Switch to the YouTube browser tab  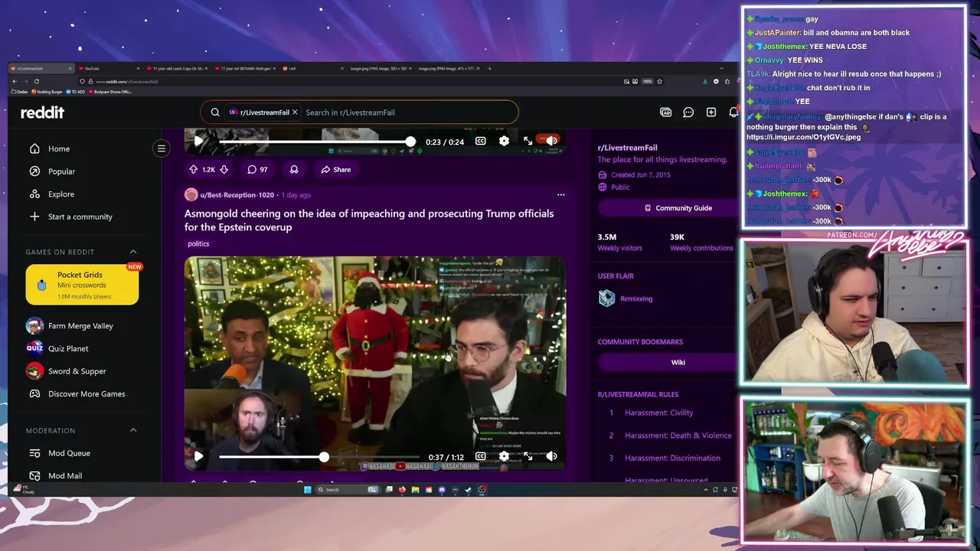(x=110, y=69)
